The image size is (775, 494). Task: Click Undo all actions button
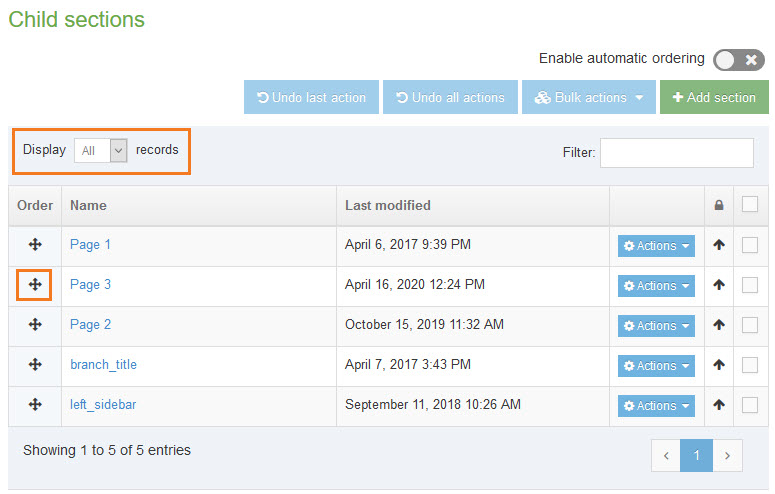pos(450,97)
